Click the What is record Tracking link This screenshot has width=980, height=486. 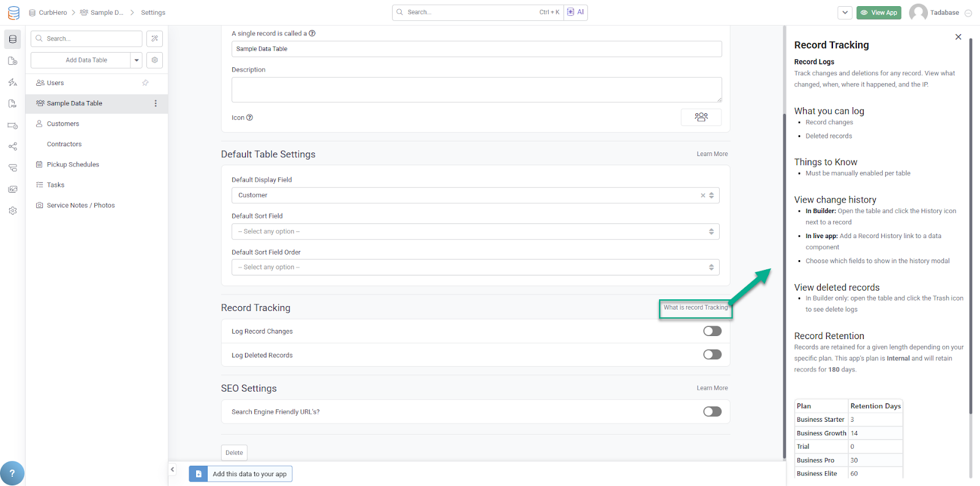(x=695, y=308)
